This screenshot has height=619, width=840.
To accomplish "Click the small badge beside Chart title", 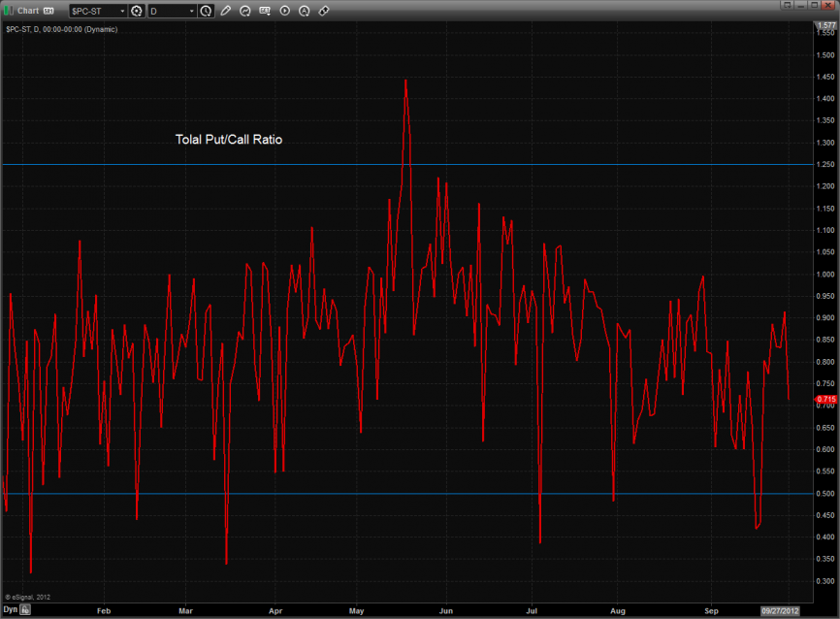I will 48,11.
